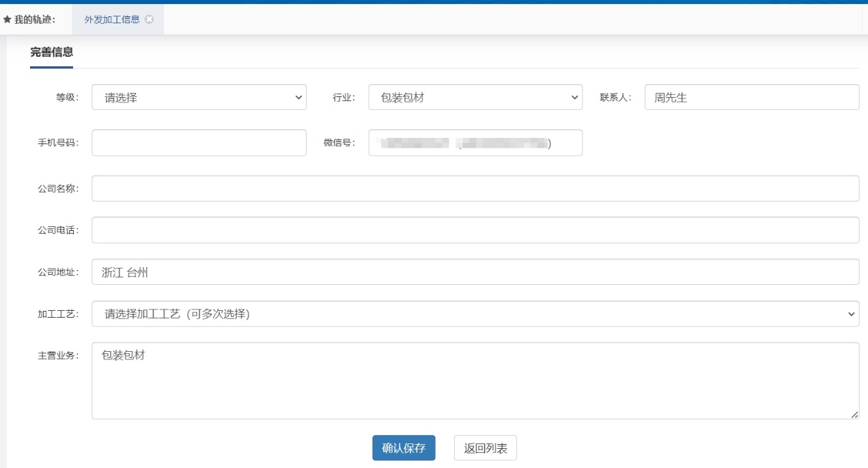The image size is (868, 468).
Task: Click the 公司地址 field with 浙江 台州
Action: point(475,272)
